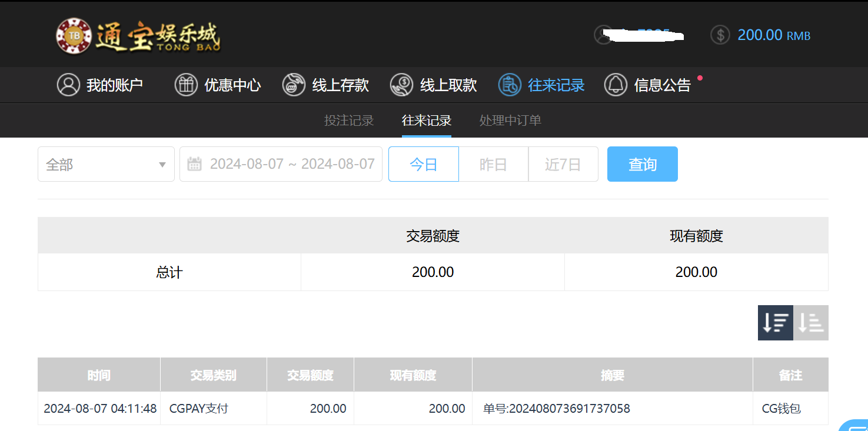Sort records in ascending order
The width and height of the screenshot is (868, 431).
click(811, 323)
